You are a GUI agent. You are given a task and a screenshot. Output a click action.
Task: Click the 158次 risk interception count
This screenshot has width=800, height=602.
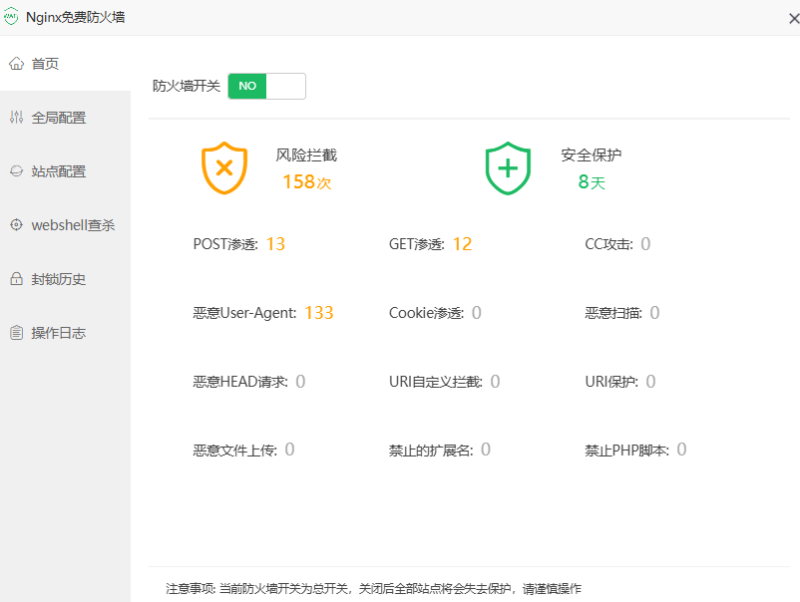[307, 182]
